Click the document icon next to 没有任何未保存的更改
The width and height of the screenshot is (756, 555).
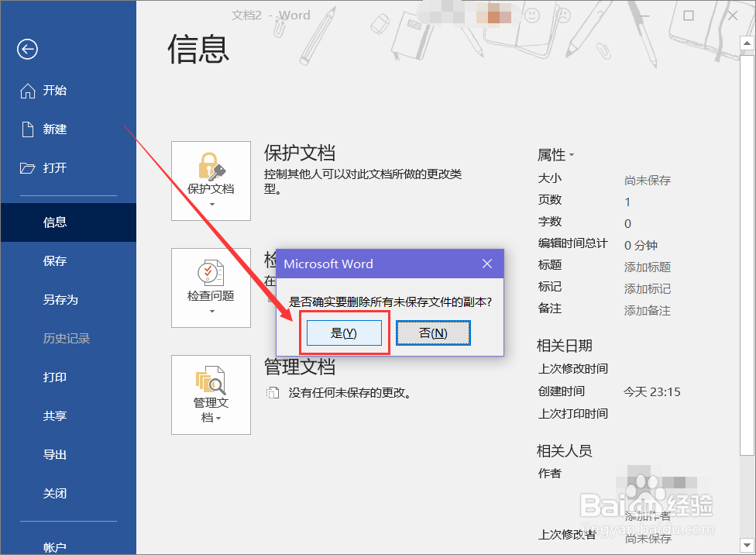point(273,393)
